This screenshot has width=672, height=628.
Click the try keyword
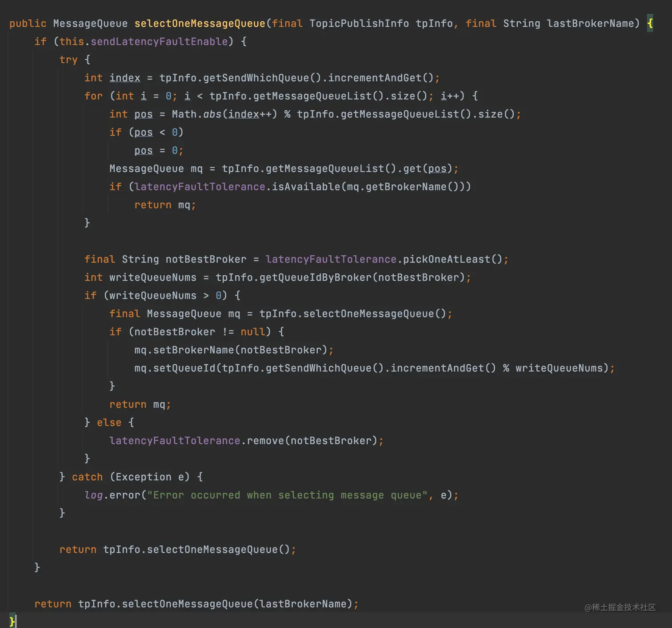click(x=68, y=60)
